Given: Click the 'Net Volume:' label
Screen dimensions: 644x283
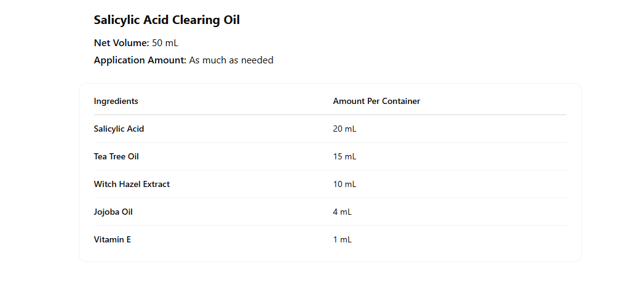Looking at the screenshot, I should click(121, 43).
